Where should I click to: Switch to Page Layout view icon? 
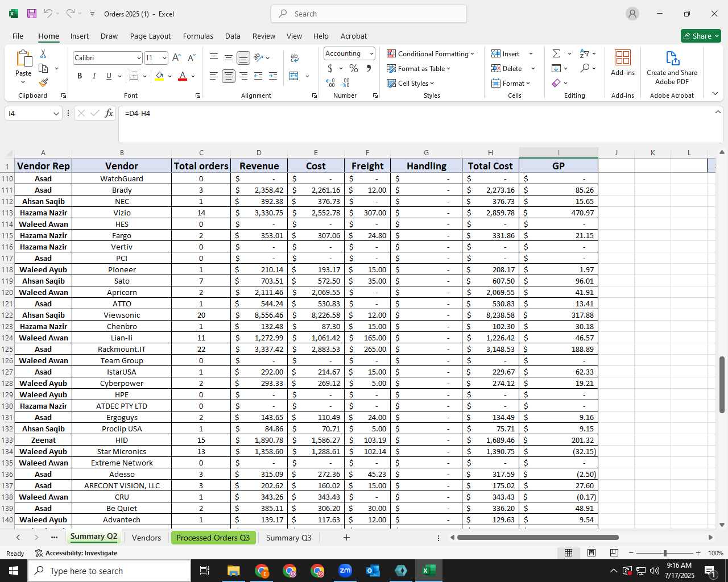coord(591,553)
